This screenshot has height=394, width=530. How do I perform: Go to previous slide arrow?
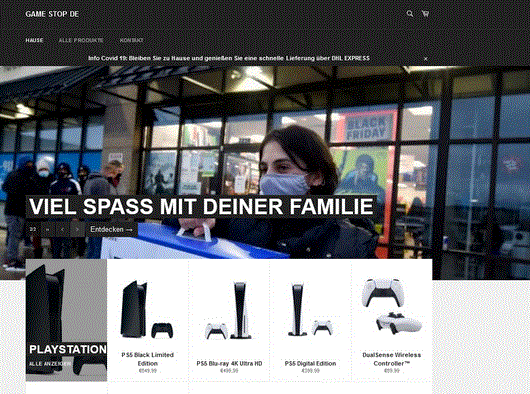coord(63,229)
